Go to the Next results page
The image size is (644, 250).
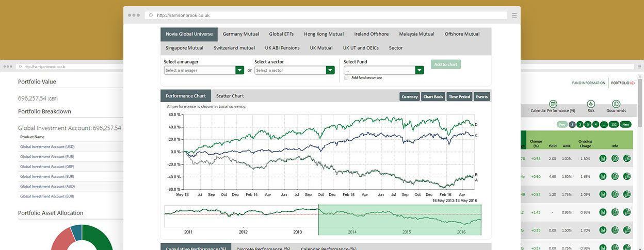click(625, 124)
